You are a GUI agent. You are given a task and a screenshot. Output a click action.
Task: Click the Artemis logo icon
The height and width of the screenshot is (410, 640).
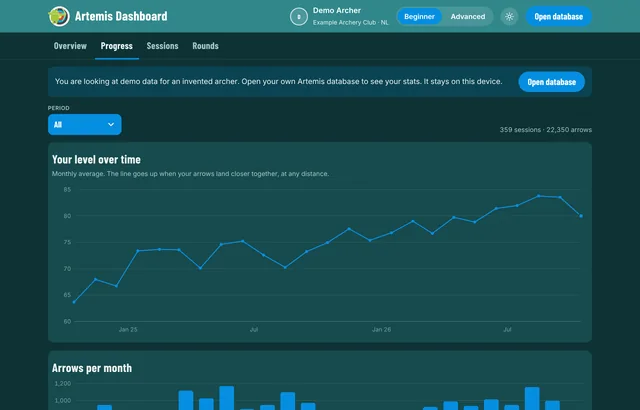(x=59, y=16)
